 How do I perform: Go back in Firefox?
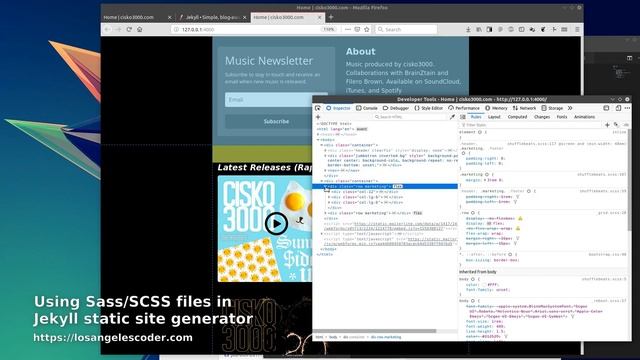click(107, 29)
